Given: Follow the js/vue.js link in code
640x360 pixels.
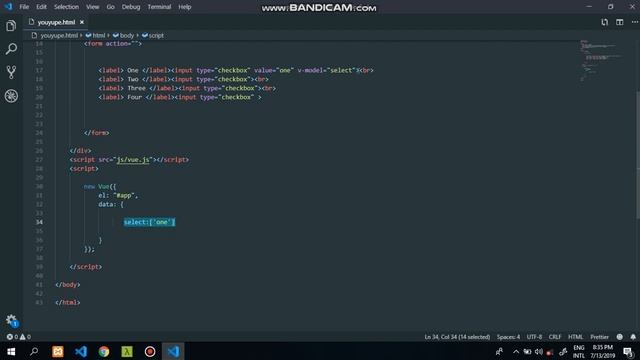Looking at the screenshot, I should click(x=133, y=160).
